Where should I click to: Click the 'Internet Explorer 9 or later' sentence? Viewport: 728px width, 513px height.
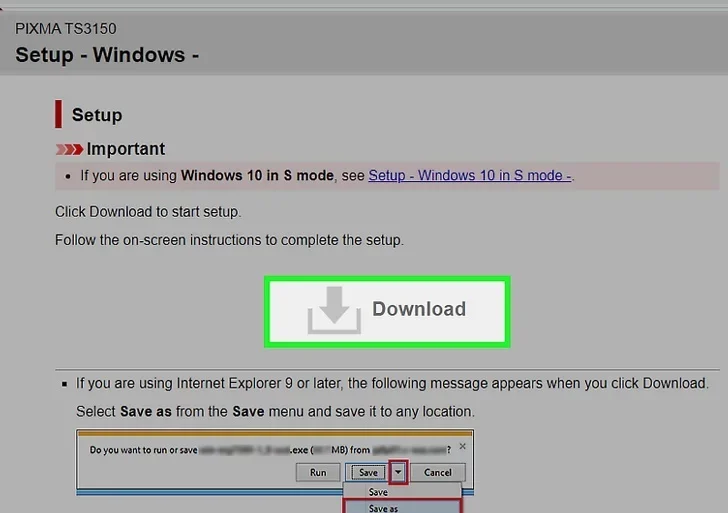click(x=392, y=383)
